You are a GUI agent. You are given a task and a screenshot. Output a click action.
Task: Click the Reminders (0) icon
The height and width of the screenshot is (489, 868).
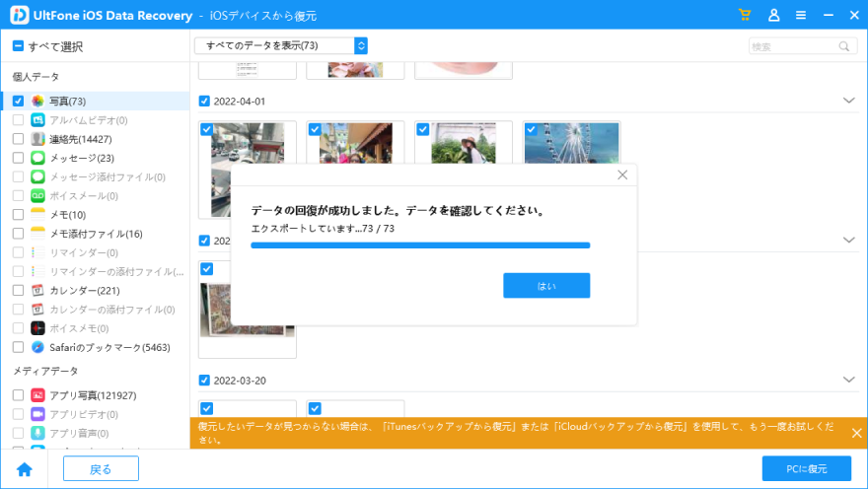(37, 252)
